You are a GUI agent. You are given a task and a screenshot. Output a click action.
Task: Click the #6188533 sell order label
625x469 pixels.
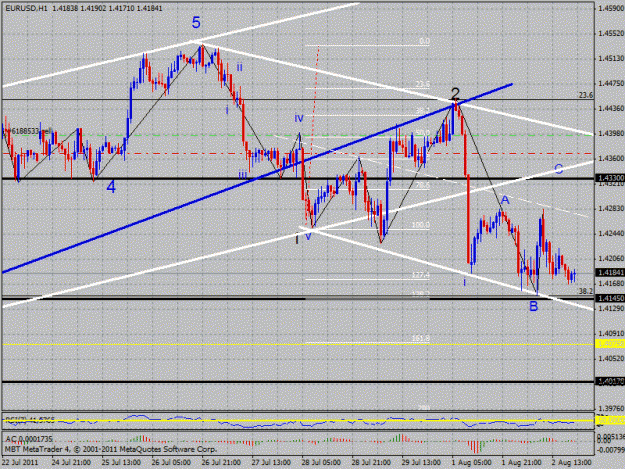[x=30, y=131]
